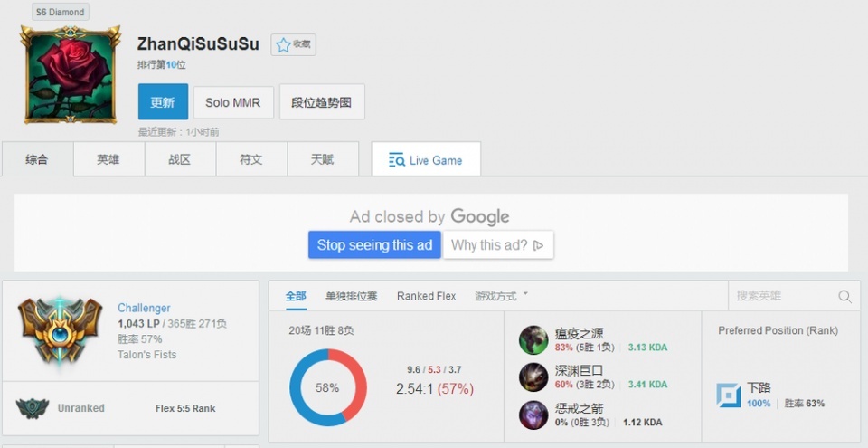Screen dimensions: 868x448
Task: Select the Ranked Flex filter tab
Action: coord(427,296)
